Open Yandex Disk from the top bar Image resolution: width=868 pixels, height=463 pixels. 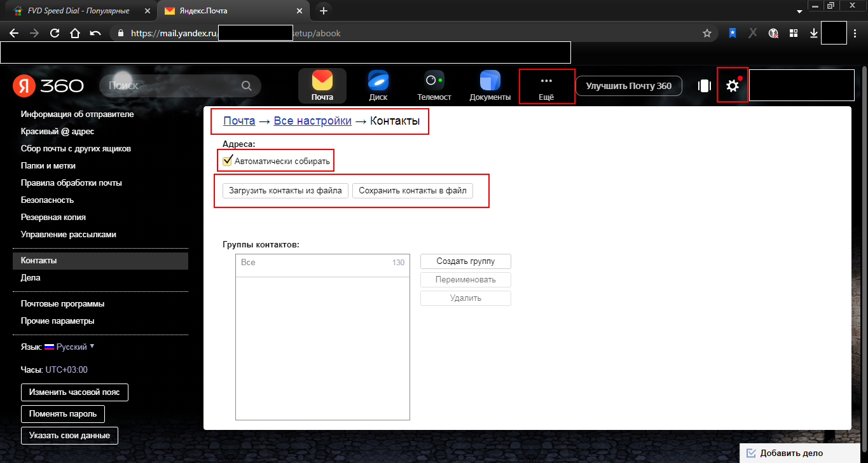[378, 81]
